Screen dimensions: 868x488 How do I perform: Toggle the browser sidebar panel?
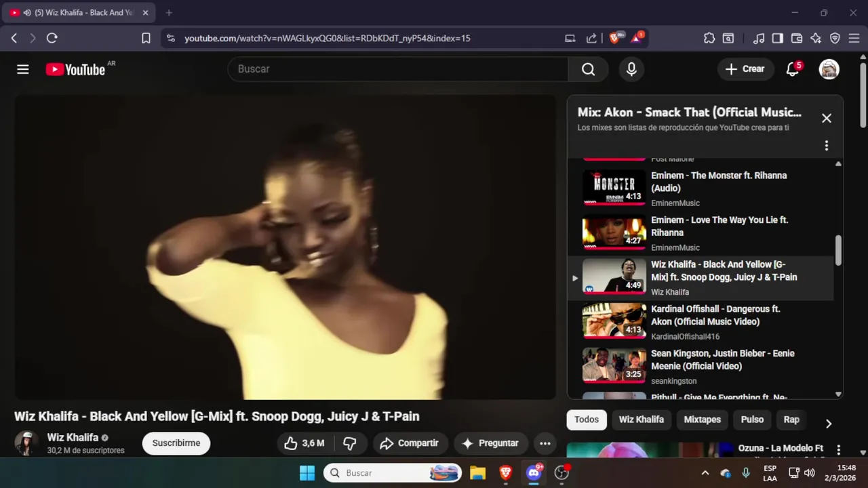tap(778, 39)
